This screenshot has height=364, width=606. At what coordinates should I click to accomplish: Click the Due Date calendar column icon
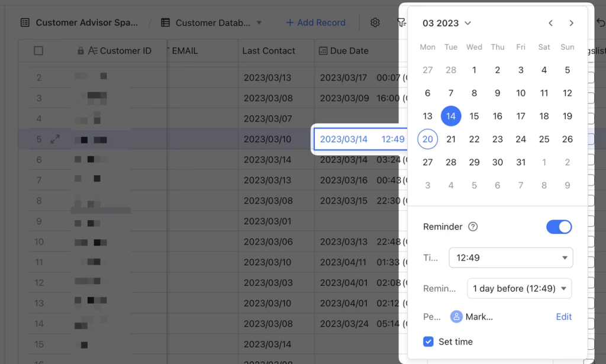coord(323,51)
